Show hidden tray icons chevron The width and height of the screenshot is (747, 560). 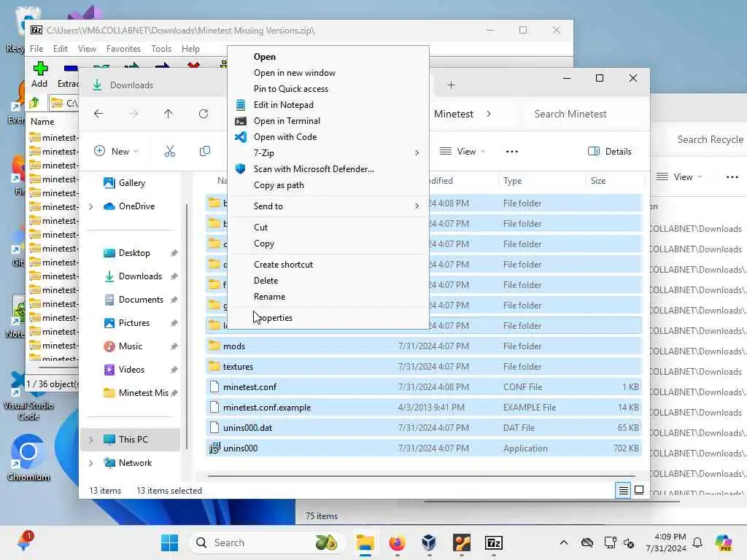[x=564, y=542]
